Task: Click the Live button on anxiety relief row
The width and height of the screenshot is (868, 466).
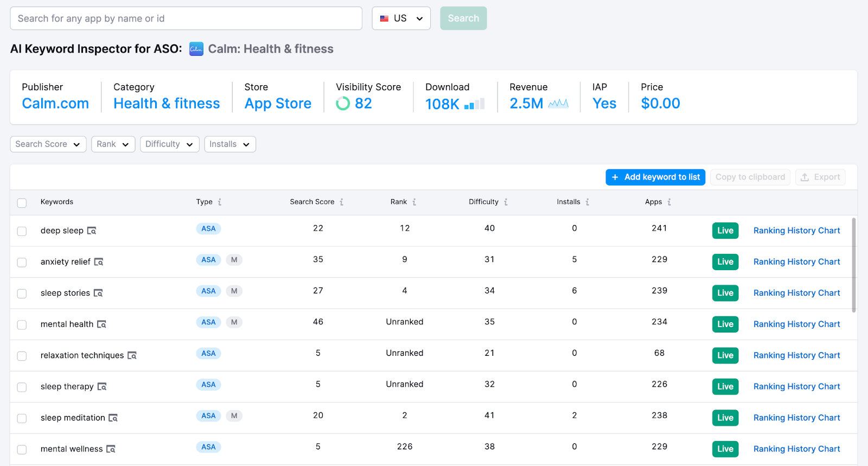Action: (725, 262)
